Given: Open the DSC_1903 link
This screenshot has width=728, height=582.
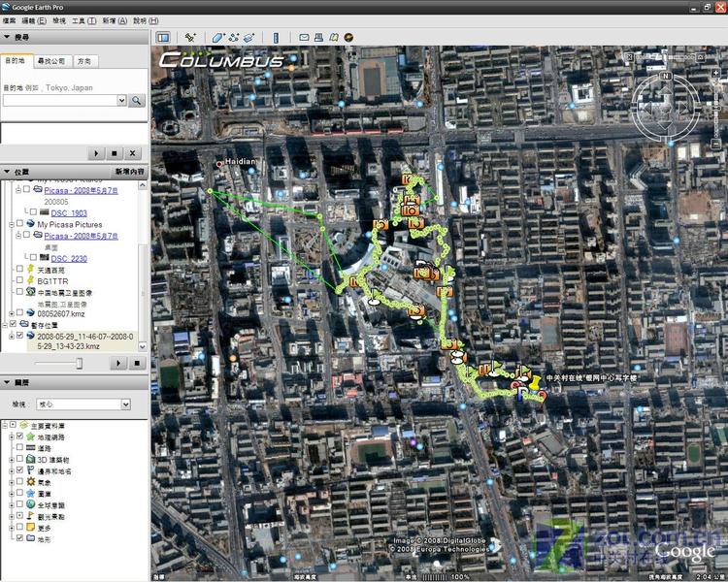Looking at the screenshot, I should click(x=69, y=213).
